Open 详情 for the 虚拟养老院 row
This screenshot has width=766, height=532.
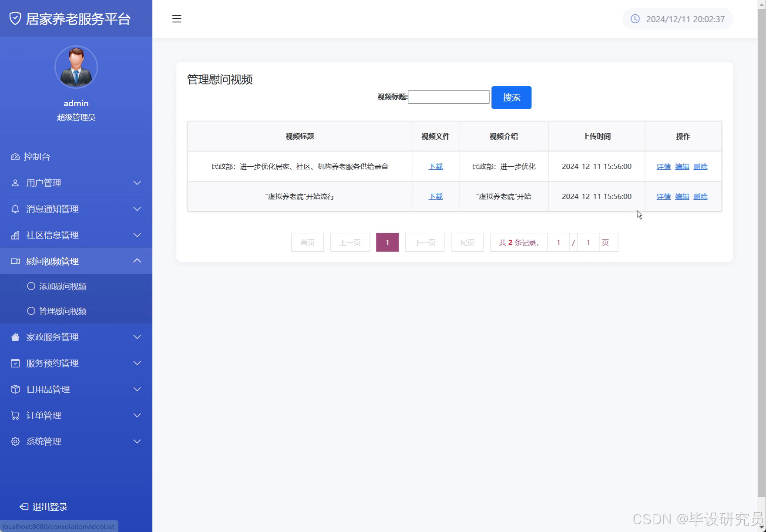(664, 196)
